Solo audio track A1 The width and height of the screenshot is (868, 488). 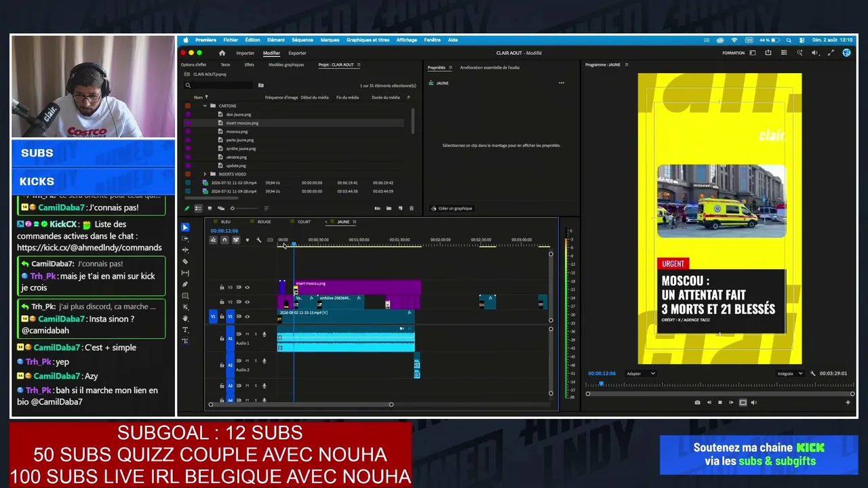tap(256, 334)
